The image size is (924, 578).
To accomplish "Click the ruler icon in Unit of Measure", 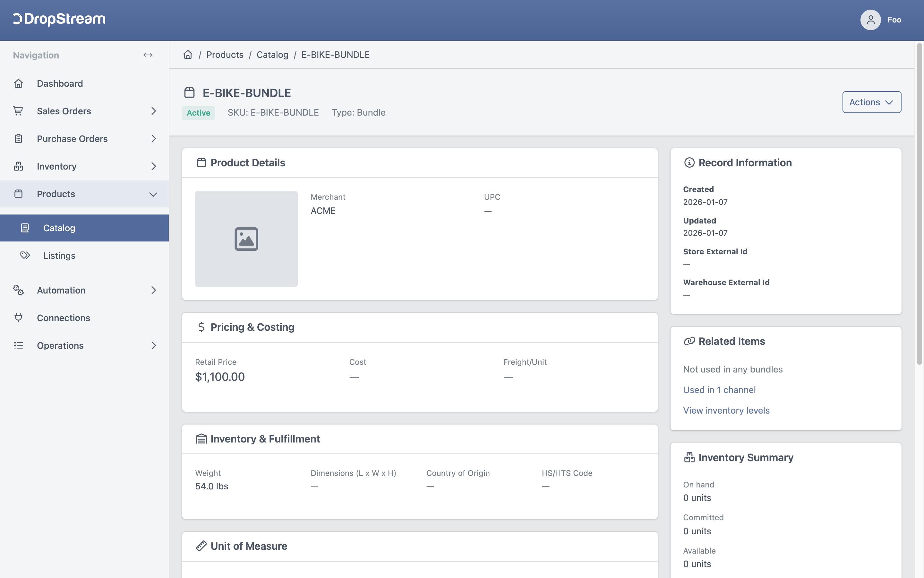I will (201, 546).
